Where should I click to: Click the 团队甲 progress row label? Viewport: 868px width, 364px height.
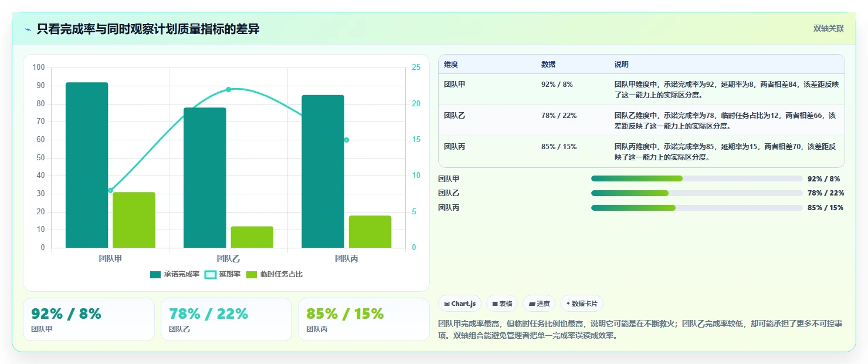click(449, 178)
